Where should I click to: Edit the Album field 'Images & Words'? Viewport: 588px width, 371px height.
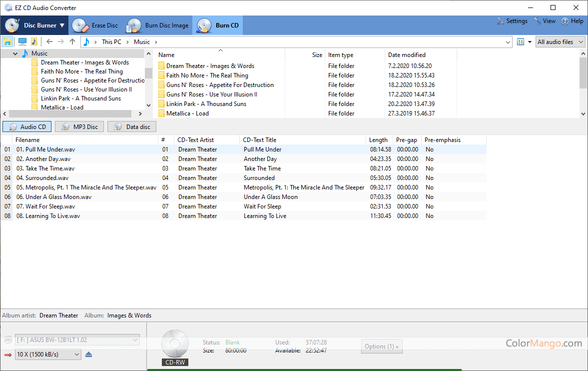coord(129,315)
